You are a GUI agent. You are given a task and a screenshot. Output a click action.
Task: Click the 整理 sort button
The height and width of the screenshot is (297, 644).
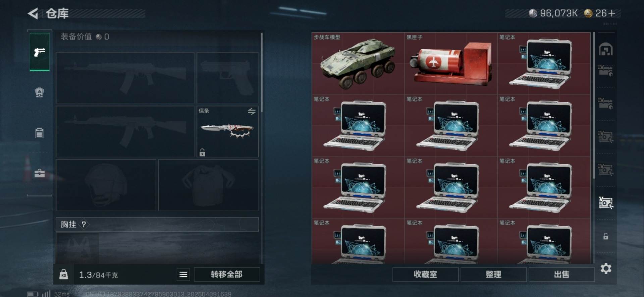pos(493,275)
